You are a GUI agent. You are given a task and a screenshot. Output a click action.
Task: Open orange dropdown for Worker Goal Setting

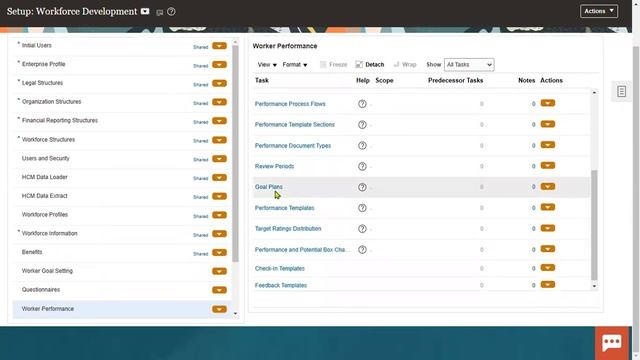219,271
